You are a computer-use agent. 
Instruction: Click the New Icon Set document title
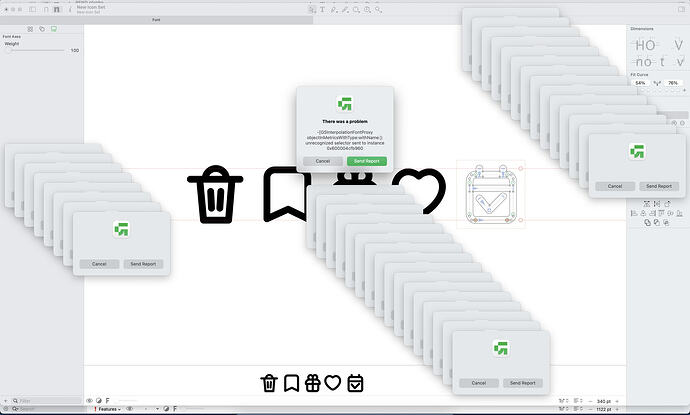(91, 7)
